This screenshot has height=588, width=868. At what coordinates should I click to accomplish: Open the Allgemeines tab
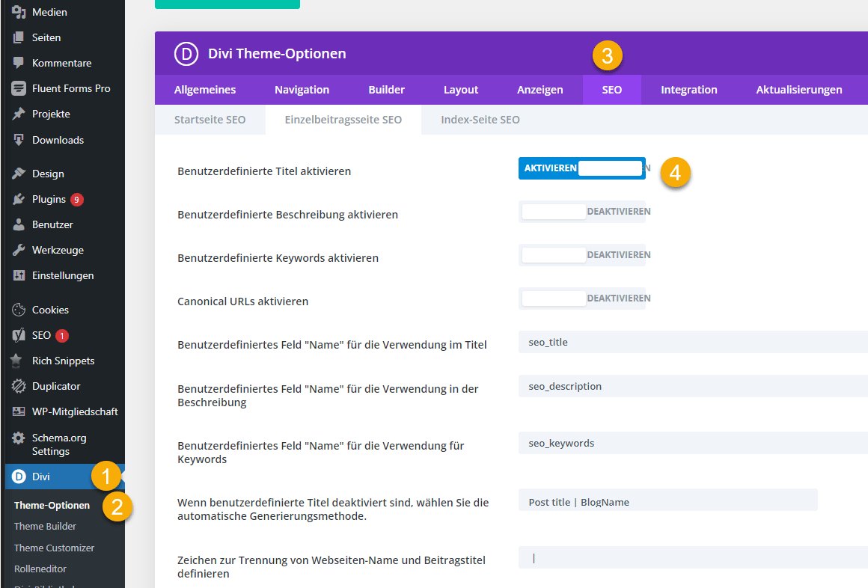[x=205, y=90]
